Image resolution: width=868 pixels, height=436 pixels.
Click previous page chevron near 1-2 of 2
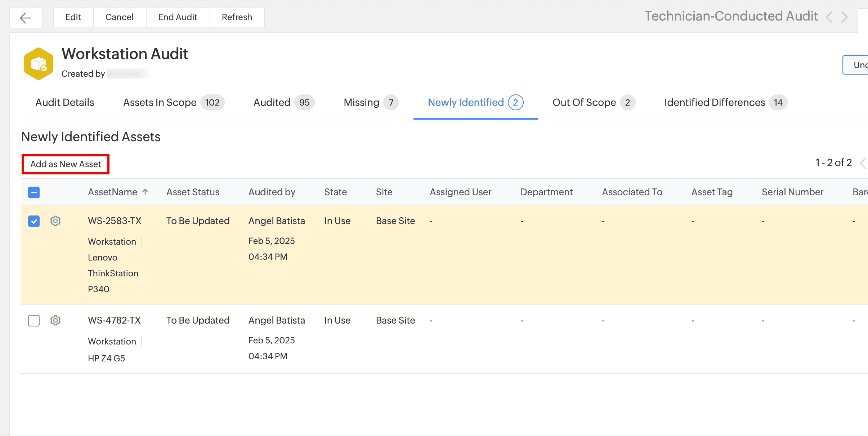click(x=863, y=163)
